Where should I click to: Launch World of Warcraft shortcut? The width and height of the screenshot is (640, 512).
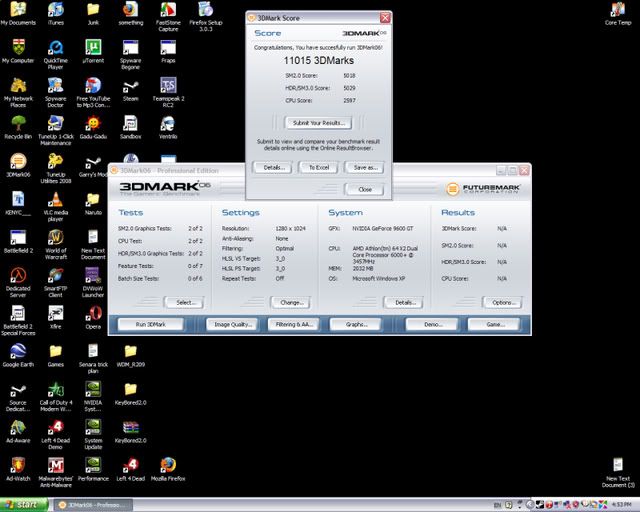tap(56, 244)
